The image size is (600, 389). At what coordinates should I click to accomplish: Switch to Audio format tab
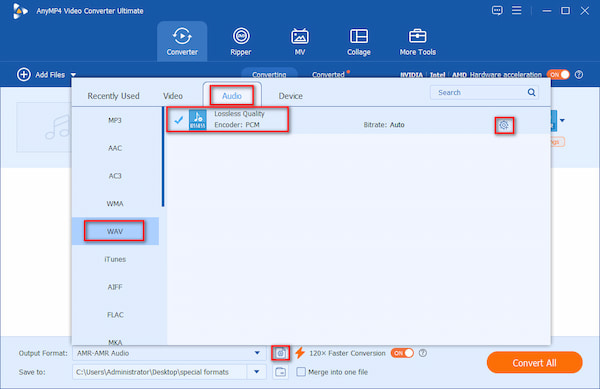tap(232, 96)
